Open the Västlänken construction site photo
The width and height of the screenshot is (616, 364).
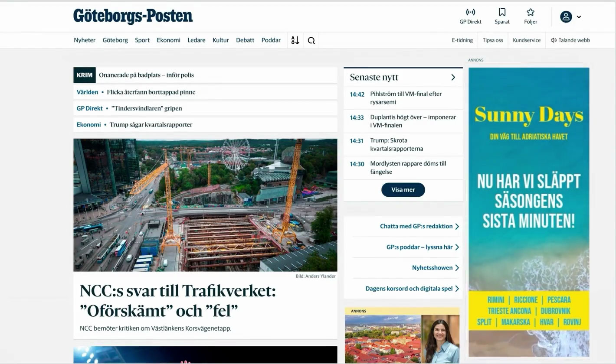[205, 205]
